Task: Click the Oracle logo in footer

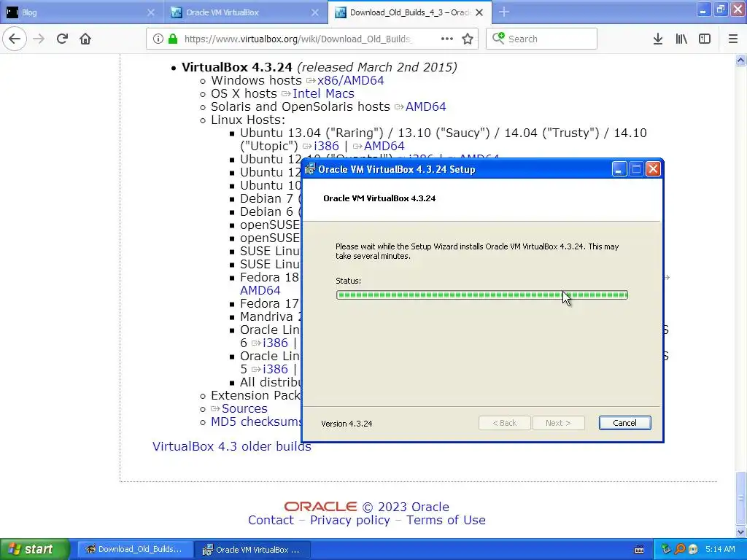Action: point(320,507)
